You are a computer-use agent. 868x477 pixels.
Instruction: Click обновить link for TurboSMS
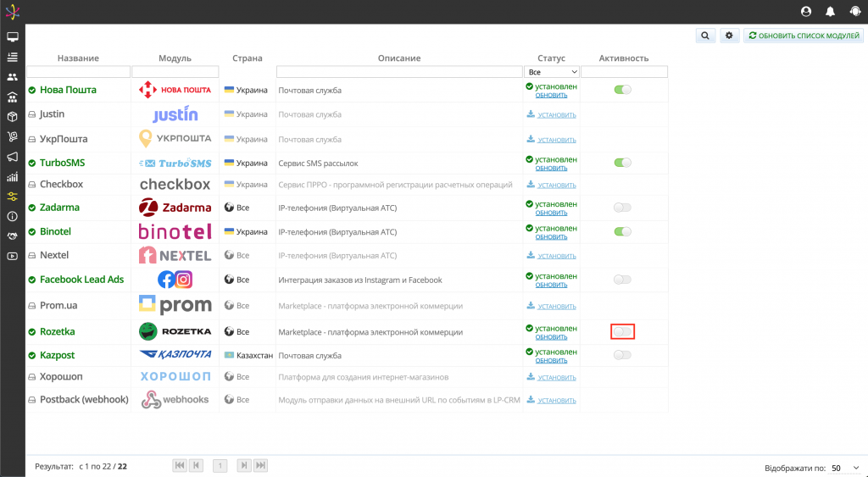coord(551,169)
